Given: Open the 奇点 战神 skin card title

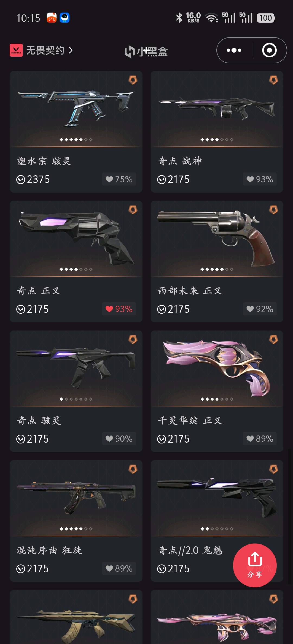Looking at the screenshot, I should click(180, 161).
